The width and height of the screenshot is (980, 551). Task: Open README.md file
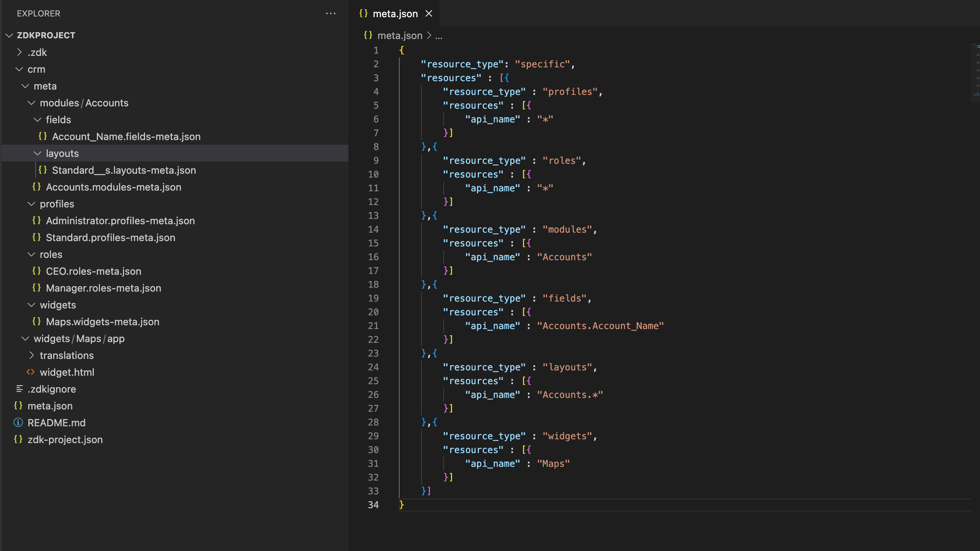tap(57, 422)
